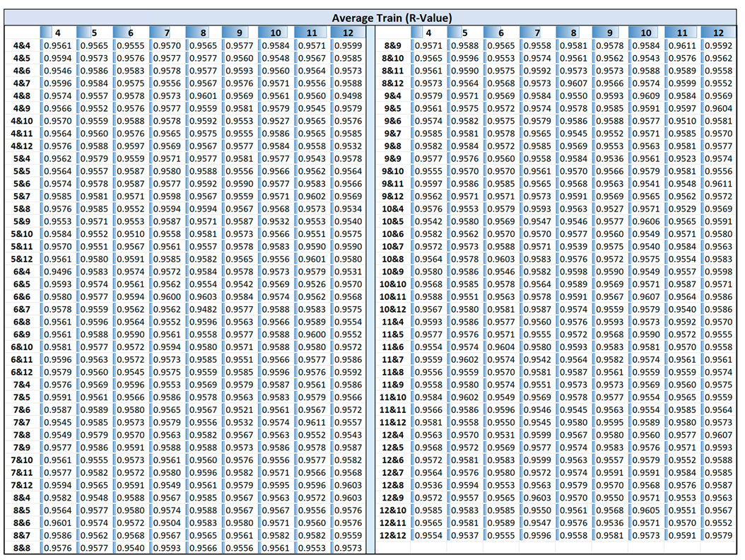Select the row label '7&7'

click(x=22, y=422)
